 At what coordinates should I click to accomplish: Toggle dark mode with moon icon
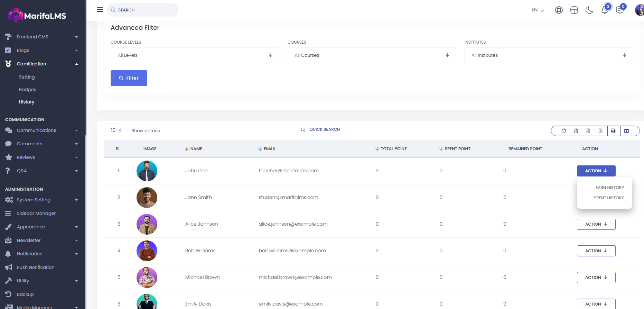tap(589, 10)
